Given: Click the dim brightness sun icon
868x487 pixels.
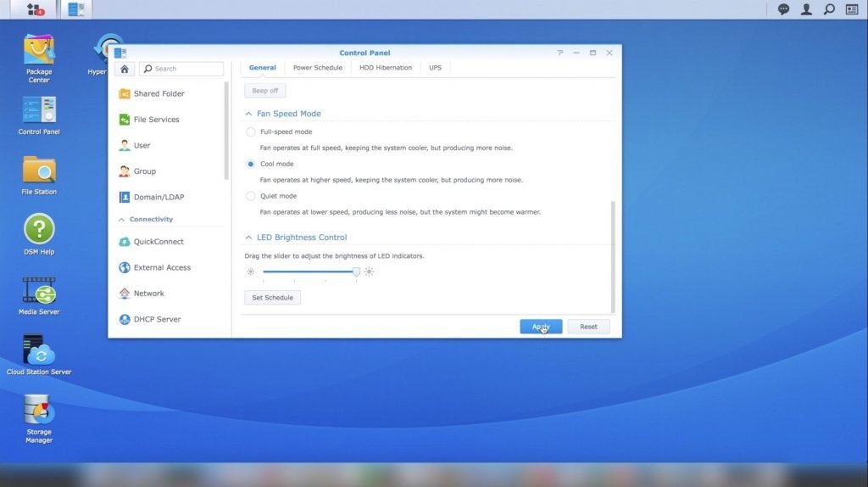Looking at the screenshot, I should tap(251, 271).
